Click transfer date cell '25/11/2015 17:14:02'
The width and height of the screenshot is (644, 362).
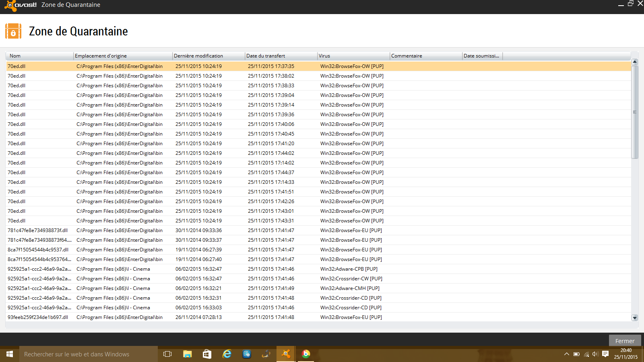271,163
